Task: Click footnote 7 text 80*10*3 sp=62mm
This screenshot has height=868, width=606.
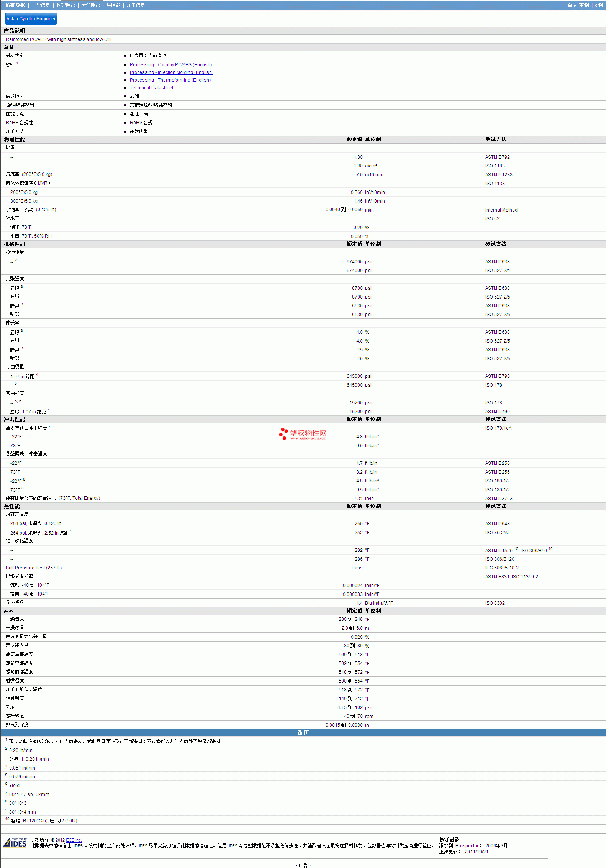Action: point(29,794)
